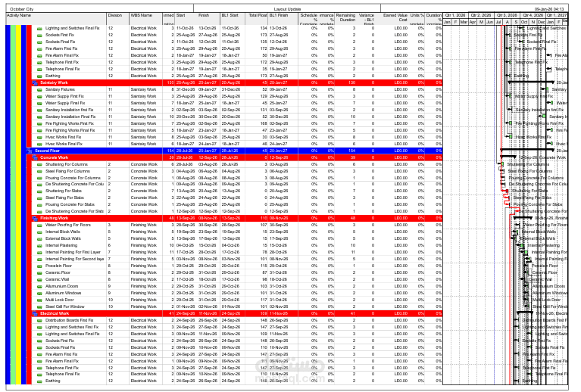Click the icon beside Distribution Boards First Fix
The width and height of the screenshot is (581, 392).
tap(39, 321)
